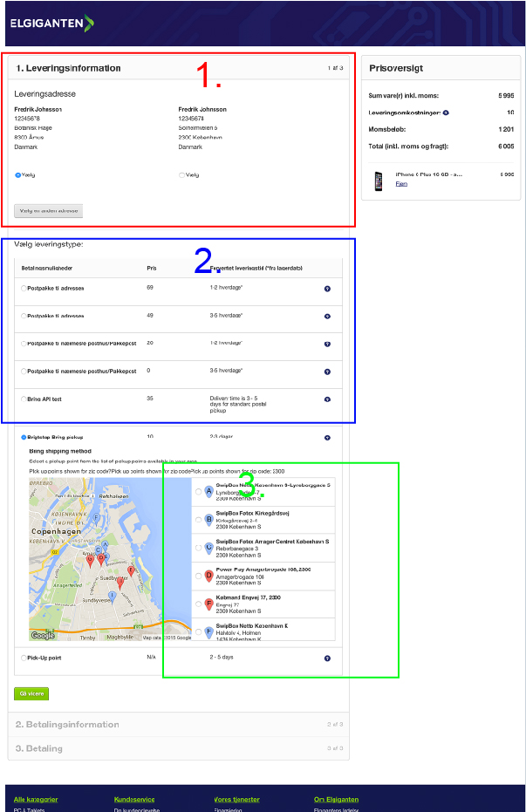Open help icon for posthus option priced 0

(327, 372)
